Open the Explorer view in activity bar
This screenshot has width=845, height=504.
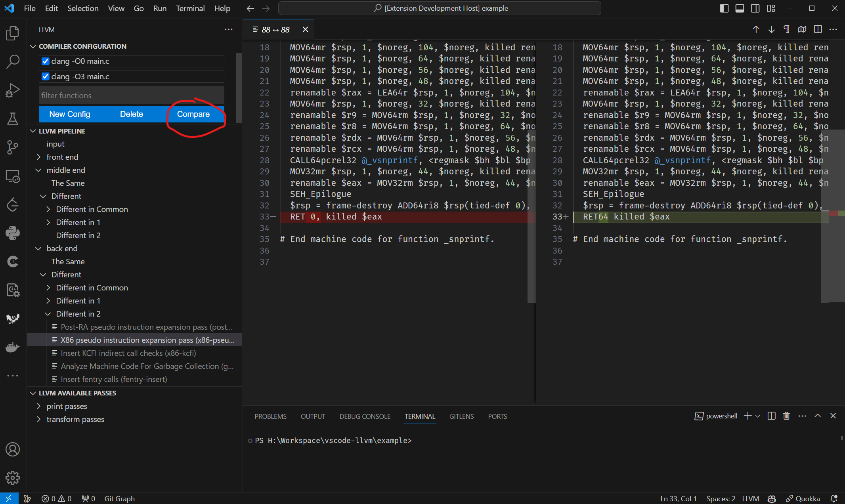point(13,33)
